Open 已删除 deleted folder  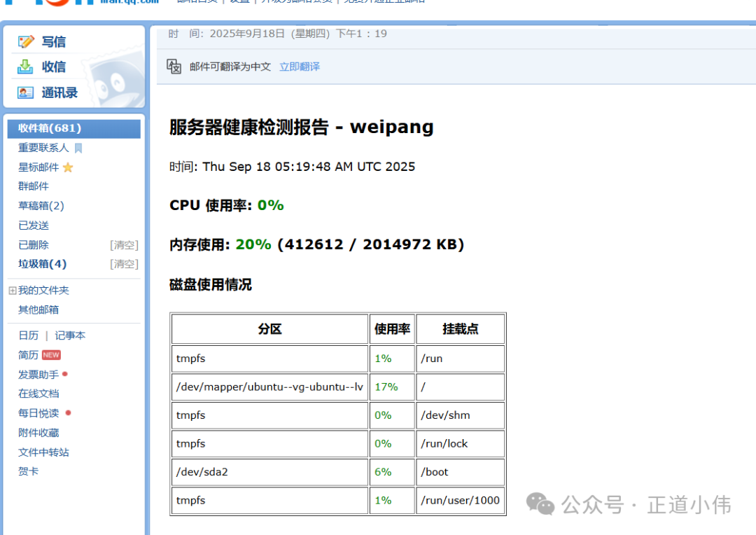(34, 245)
